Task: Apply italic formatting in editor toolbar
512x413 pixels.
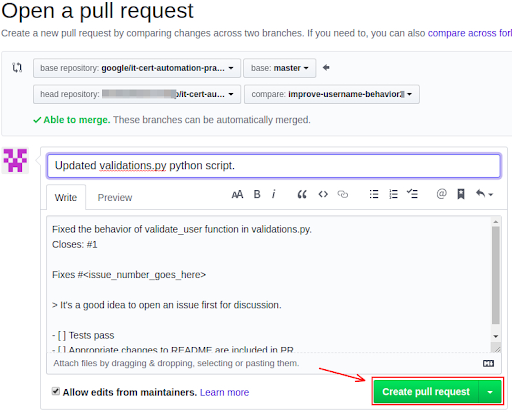Action: click(274, 194)
